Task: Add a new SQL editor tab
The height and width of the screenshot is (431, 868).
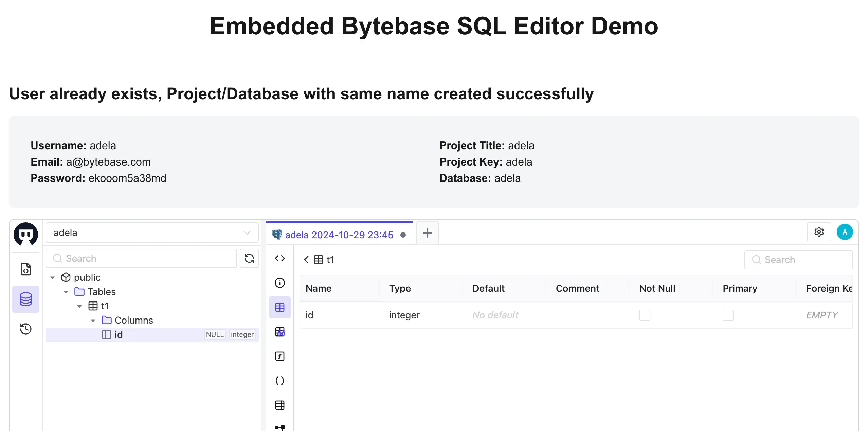Action: coord(427,233)
